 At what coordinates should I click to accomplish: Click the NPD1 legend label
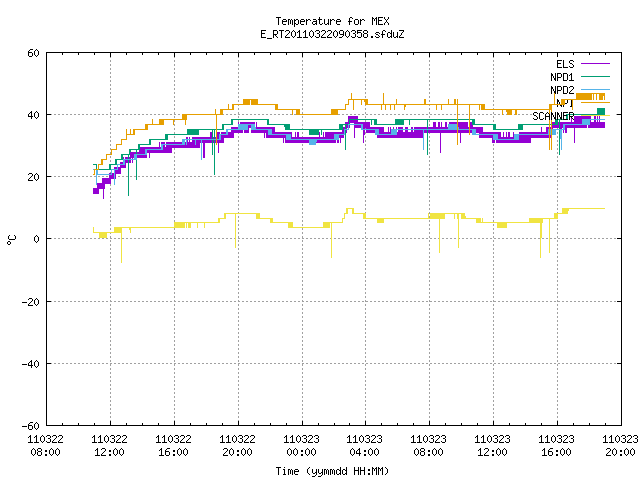(562, 77)
